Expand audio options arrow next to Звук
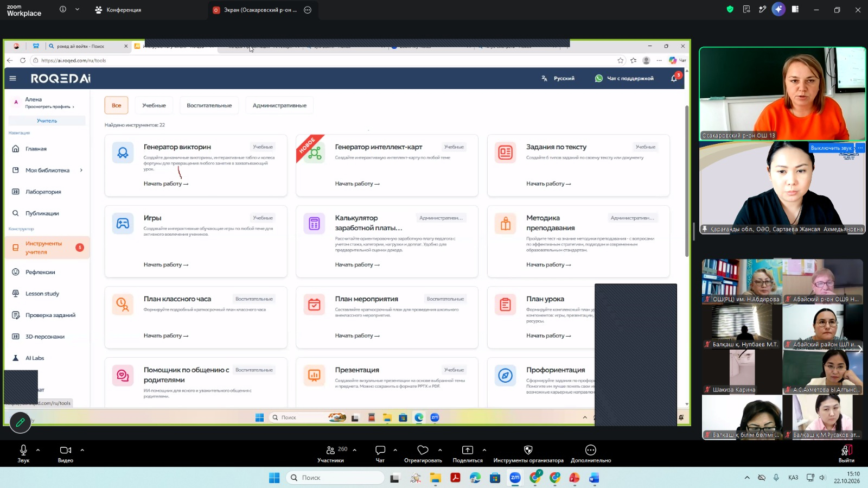868x488 pixels. [38, 450]
